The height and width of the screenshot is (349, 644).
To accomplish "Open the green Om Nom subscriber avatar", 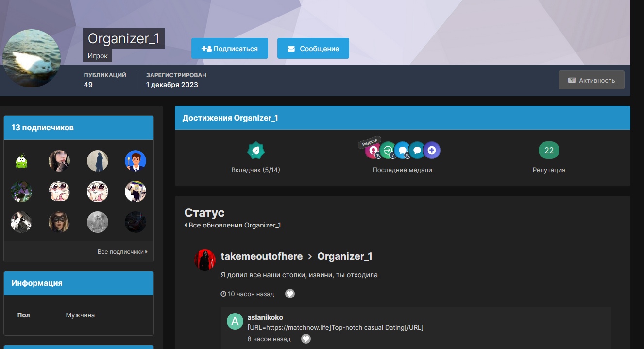I will click(x=21, y=161).
